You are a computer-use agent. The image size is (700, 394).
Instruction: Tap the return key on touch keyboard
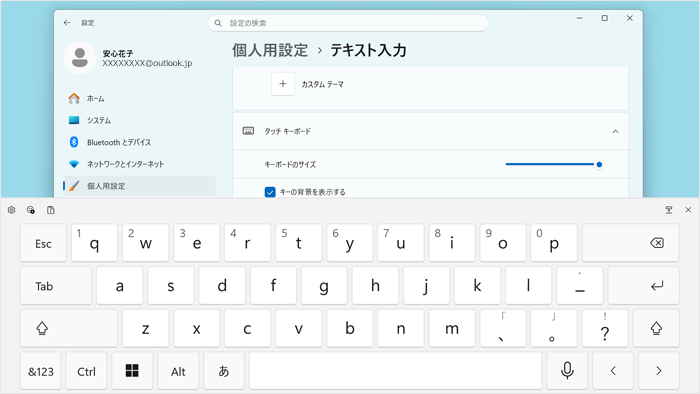coord(643,286)
